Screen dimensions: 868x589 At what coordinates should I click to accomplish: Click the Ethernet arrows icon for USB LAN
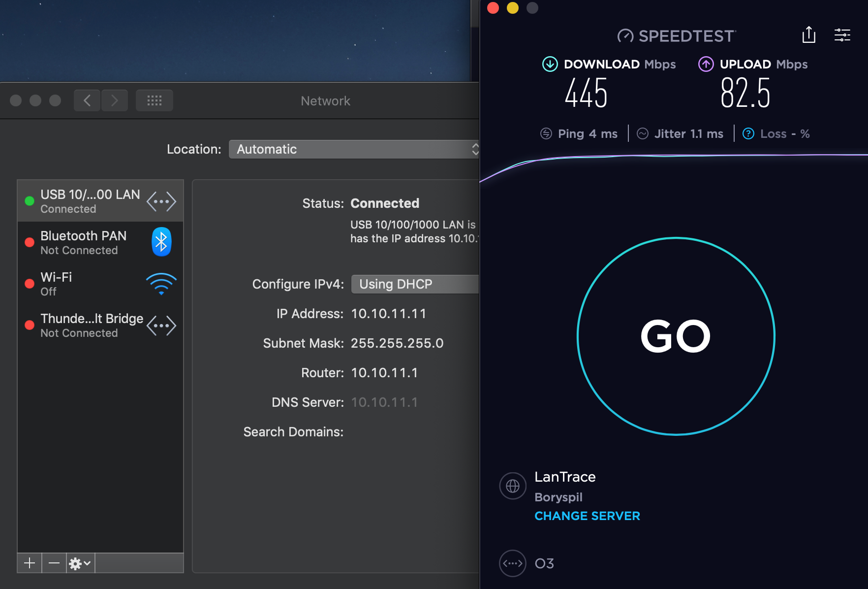161,201
